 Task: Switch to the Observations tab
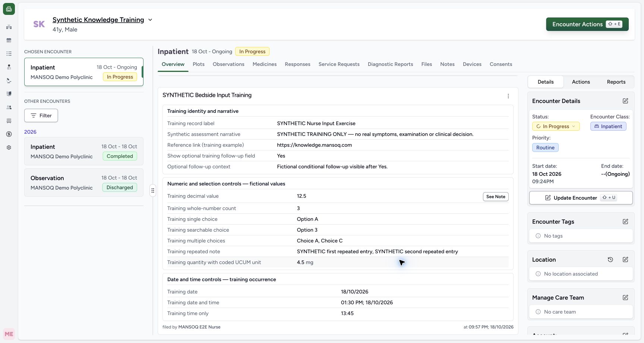point(228,64)
